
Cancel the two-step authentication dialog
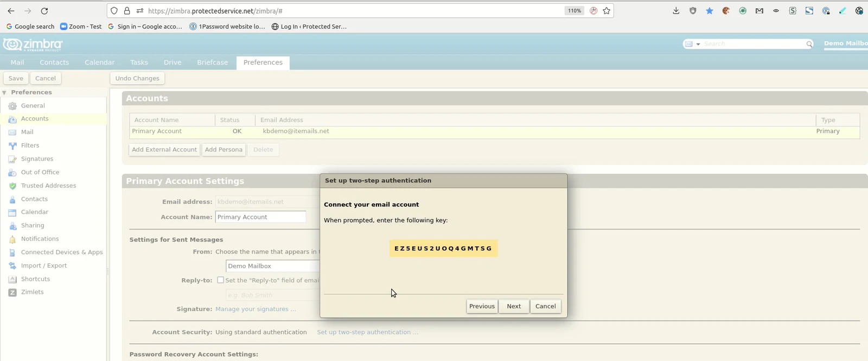point(545,306)
